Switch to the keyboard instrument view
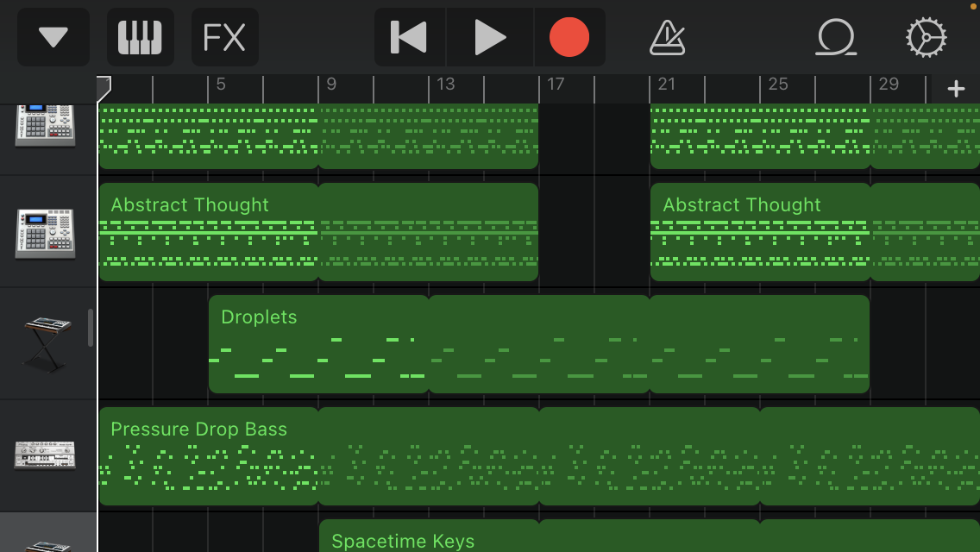 tap(140, 37)
